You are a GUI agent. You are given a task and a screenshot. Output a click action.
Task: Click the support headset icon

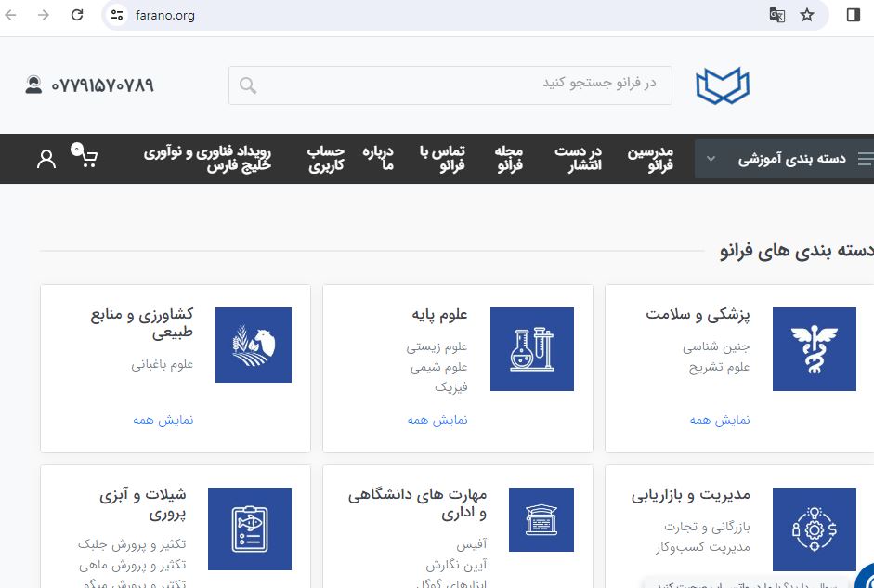pos(33,85)
